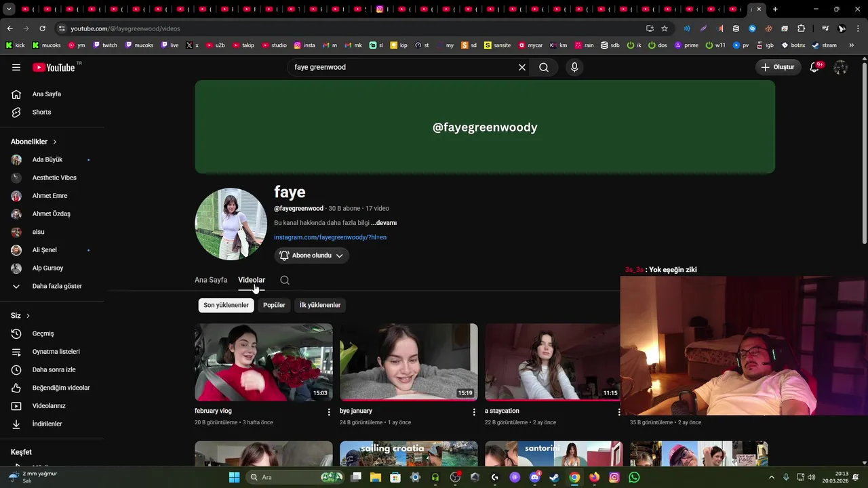
Task: Open the a staycation thumbnail
Action: coord(553,362)
